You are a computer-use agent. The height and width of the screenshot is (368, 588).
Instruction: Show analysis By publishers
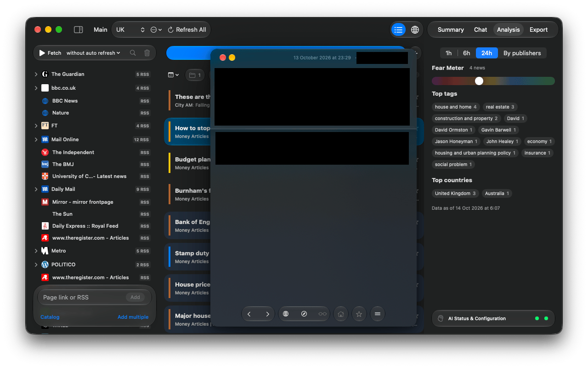click(x=522, y=53)
